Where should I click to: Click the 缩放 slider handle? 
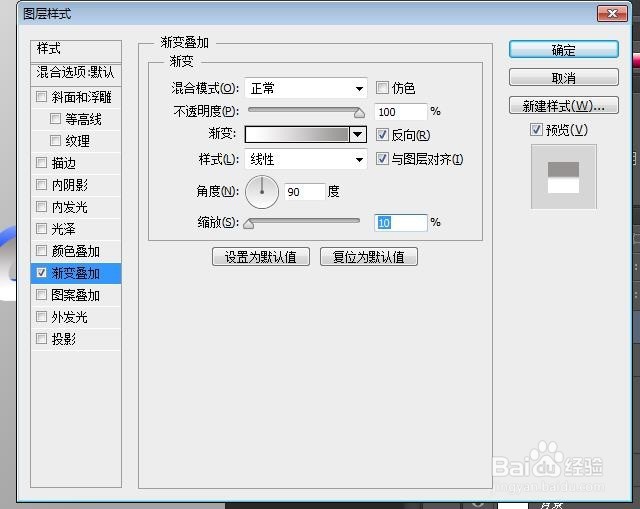249,224
